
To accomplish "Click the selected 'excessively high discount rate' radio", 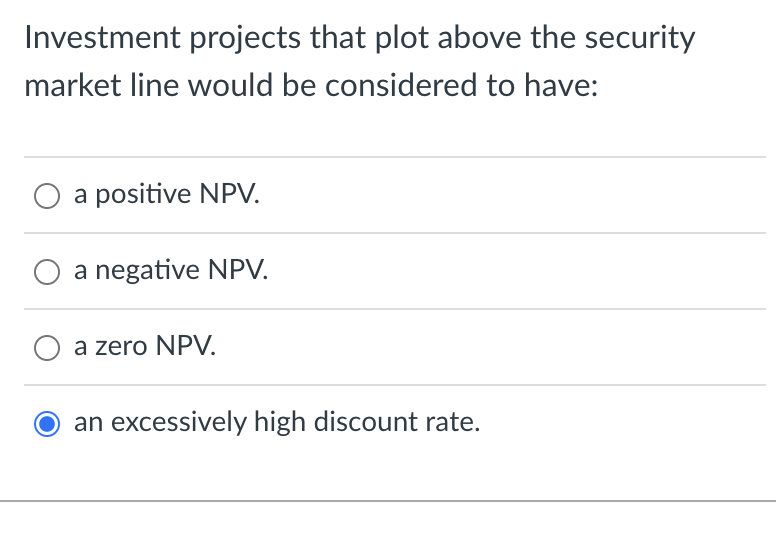I will 47,424.
